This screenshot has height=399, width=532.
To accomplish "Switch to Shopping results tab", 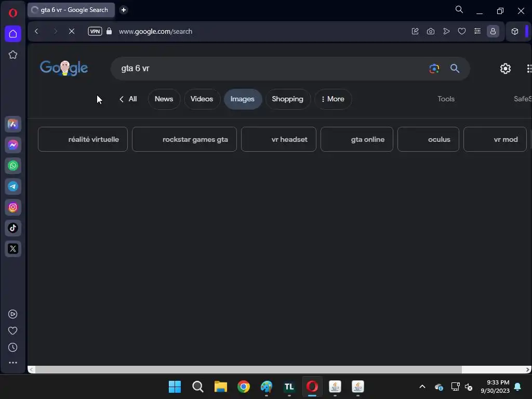I will click(288, 99).
